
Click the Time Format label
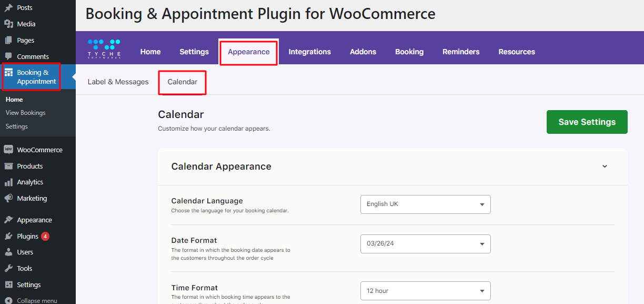[x=195, y=288]
